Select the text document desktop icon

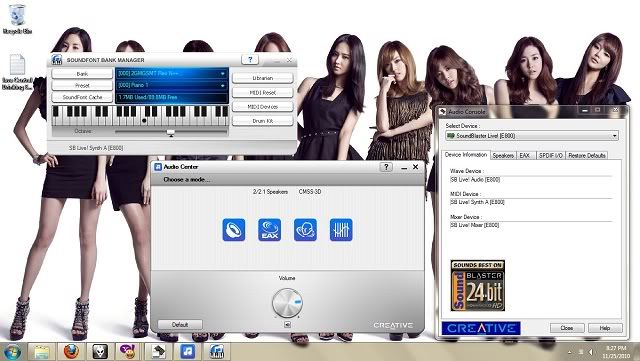coord(17,73)
